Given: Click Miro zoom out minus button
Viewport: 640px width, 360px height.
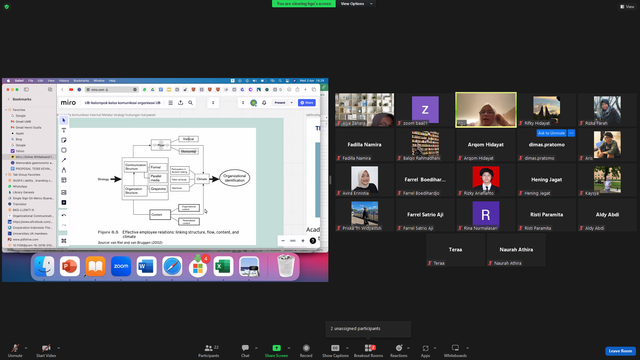Looking at the screenshot, I should pyautogui.click(x=283, y=241).
